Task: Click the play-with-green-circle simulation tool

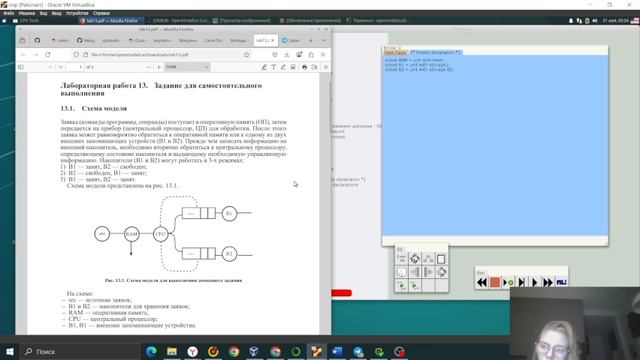Action: click(x=508, y=282)
